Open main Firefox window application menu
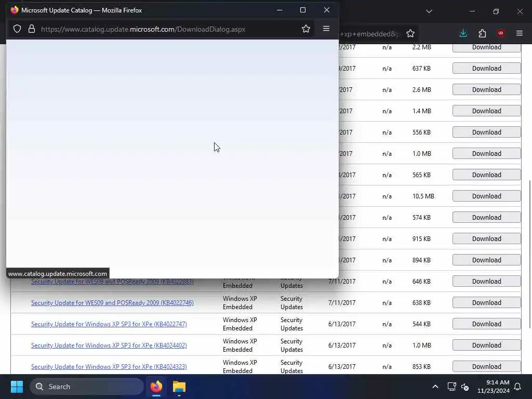 pyautogui.click(x=520, y=33)
